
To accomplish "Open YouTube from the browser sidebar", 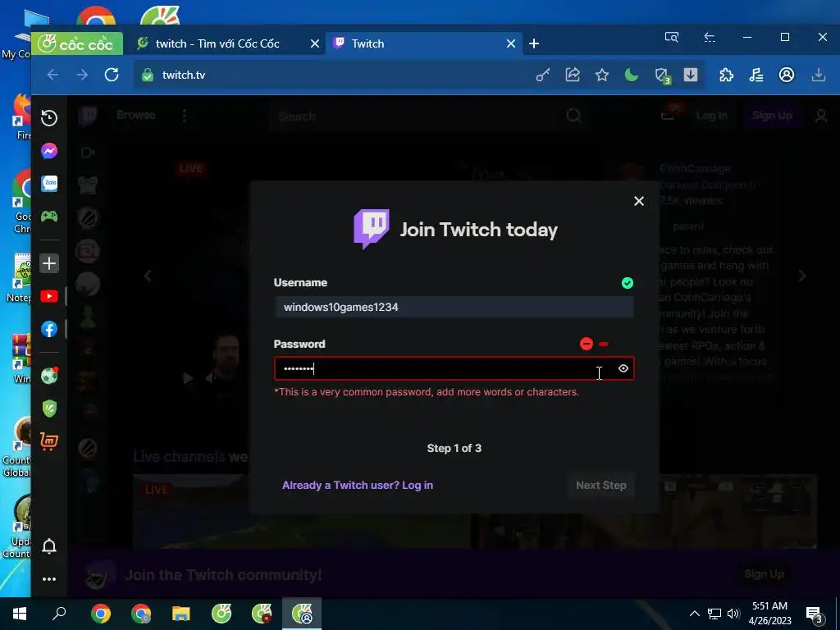I will 49,296.
